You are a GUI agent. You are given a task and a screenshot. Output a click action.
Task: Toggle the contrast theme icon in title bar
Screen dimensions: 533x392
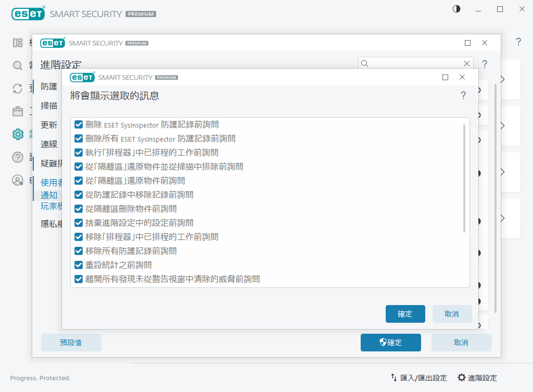coord(456,9)
